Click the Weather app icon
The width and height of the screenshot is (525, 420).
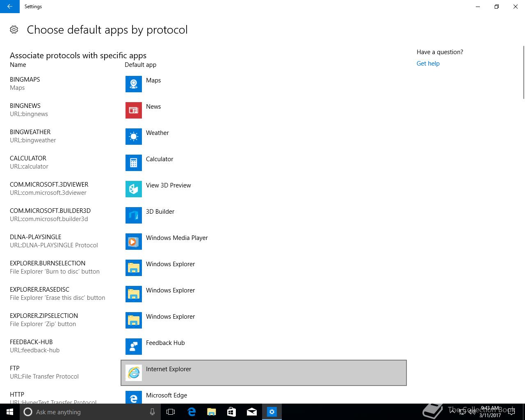[134, 137]
